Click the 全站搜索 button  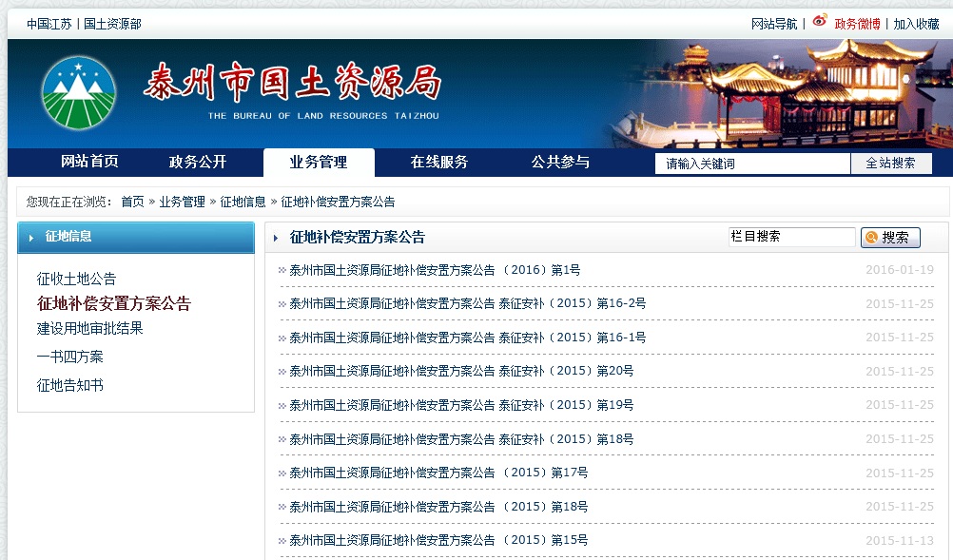[890, 164]
